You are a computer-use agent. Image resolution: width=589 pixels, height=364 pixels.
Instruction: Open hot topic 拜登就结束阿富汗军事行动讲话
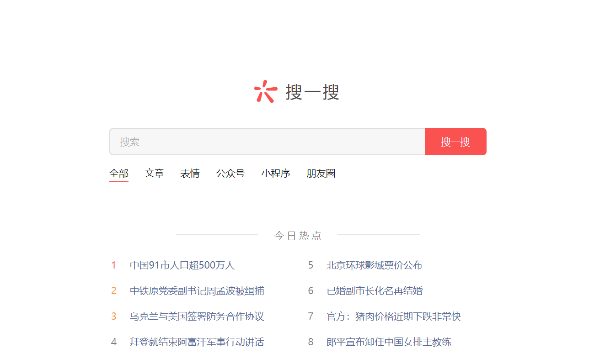197,342
